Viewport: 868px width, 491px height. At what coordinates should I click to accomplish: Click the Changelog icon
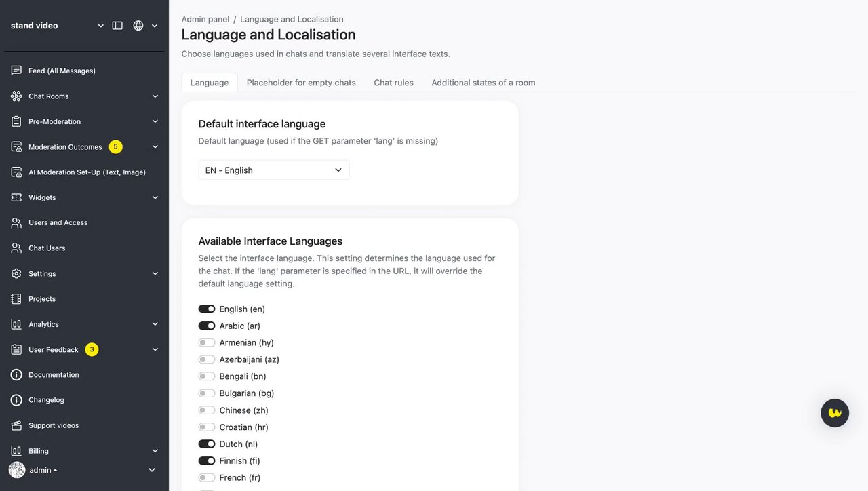(16, 400)
